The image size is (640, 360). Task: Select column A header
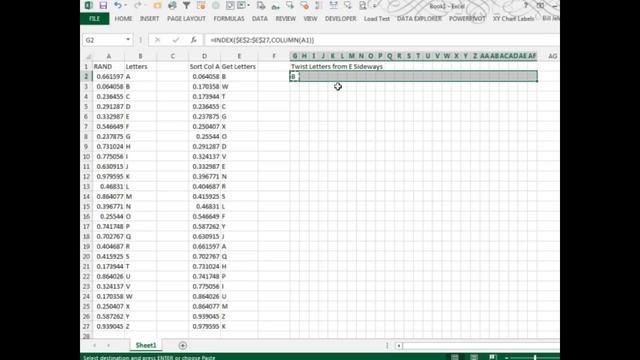(109, 56)
